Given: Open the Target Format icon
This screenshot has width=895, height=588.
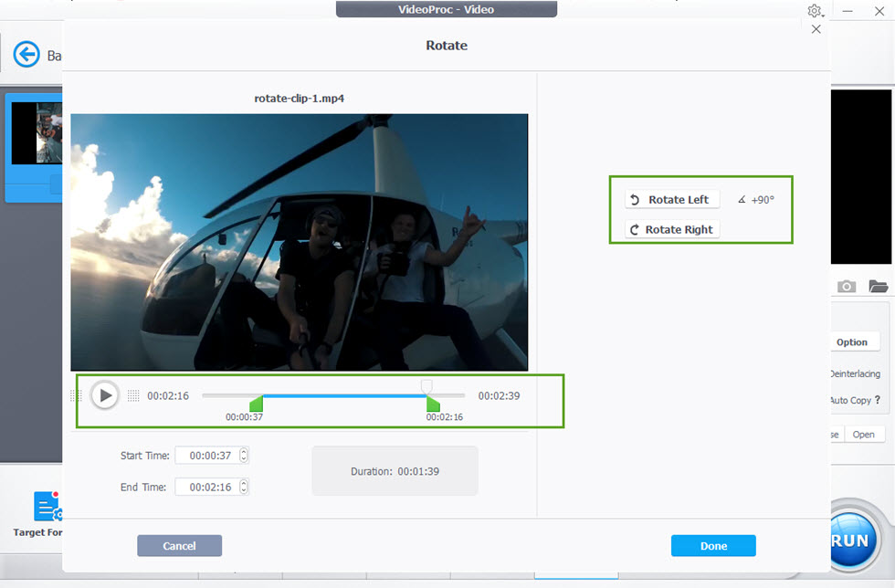Looking at the screenshot, I should (47, 506).
